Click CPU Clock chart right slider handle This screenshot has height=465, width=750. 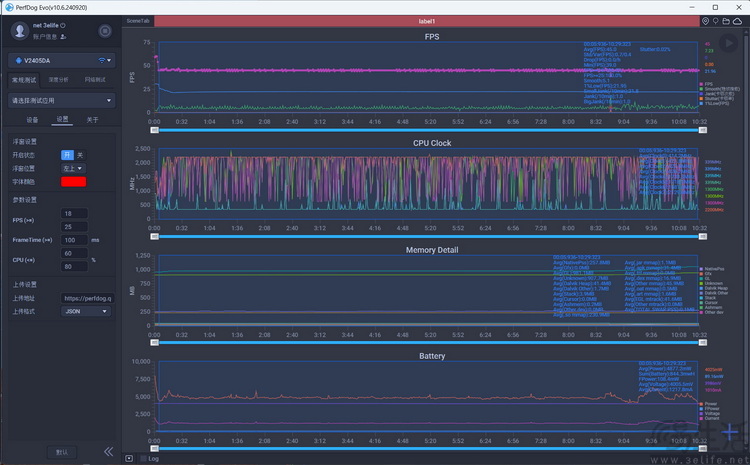703,236
